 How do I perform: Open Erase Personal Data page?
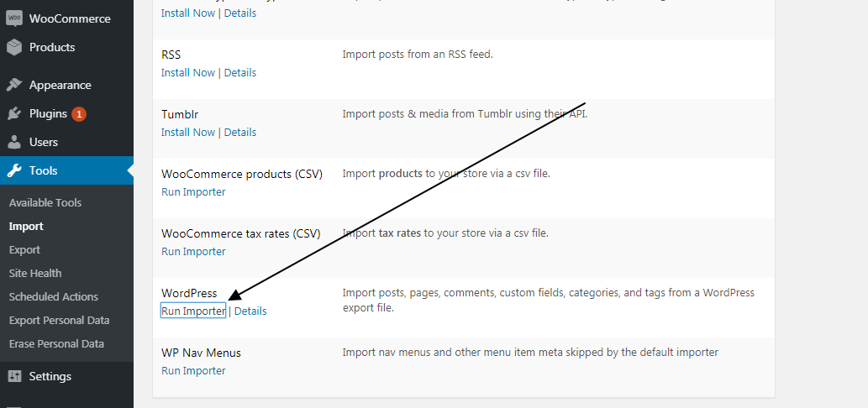56,344
